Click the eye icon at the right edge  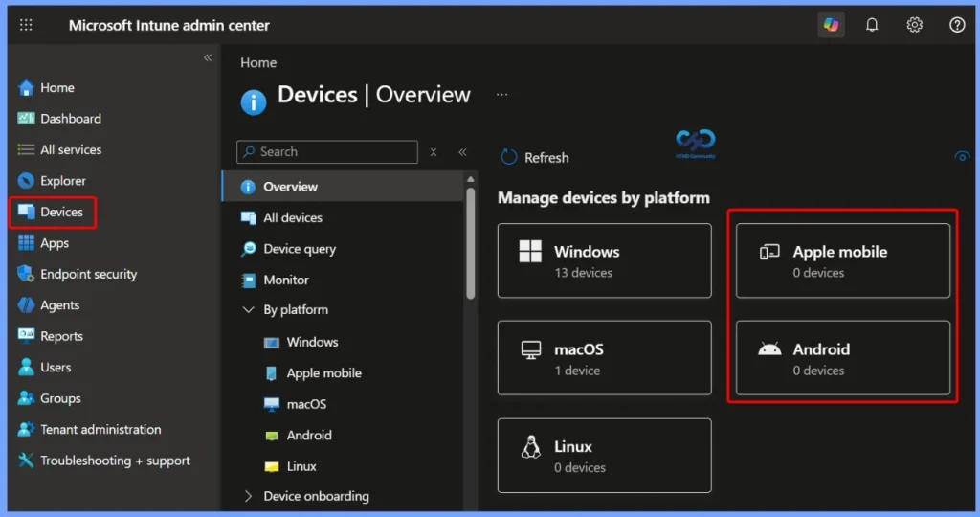coord(963,156)
